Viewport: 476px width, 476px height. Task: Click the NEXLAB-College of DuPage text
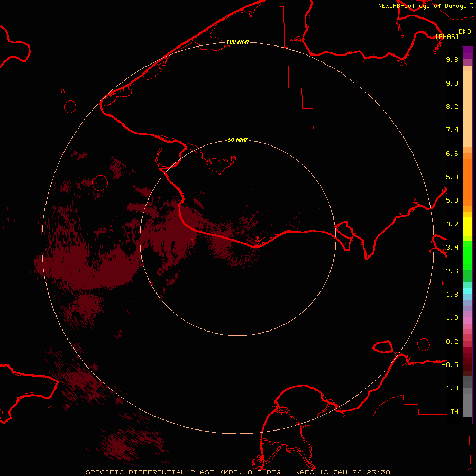click(x=423, y=6)
